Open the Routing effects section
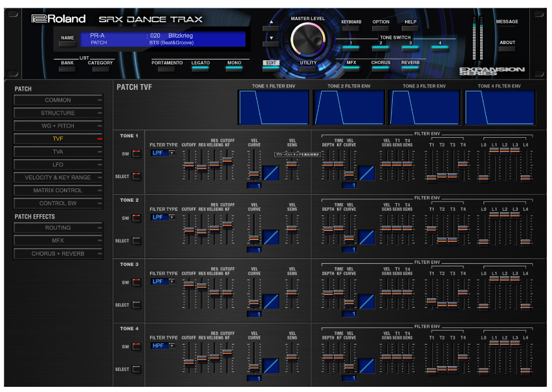 coord(58,228)
